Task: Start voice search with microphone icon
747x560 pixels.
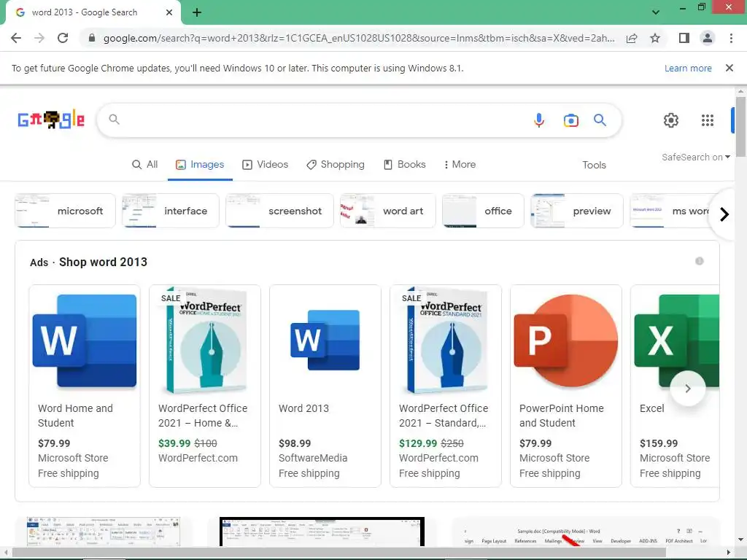Action: [x=539, y=120]
